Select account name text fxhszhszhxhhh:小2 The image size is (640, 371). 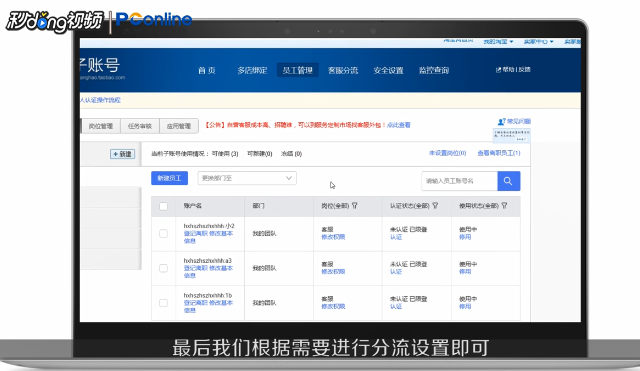point(209,226)
